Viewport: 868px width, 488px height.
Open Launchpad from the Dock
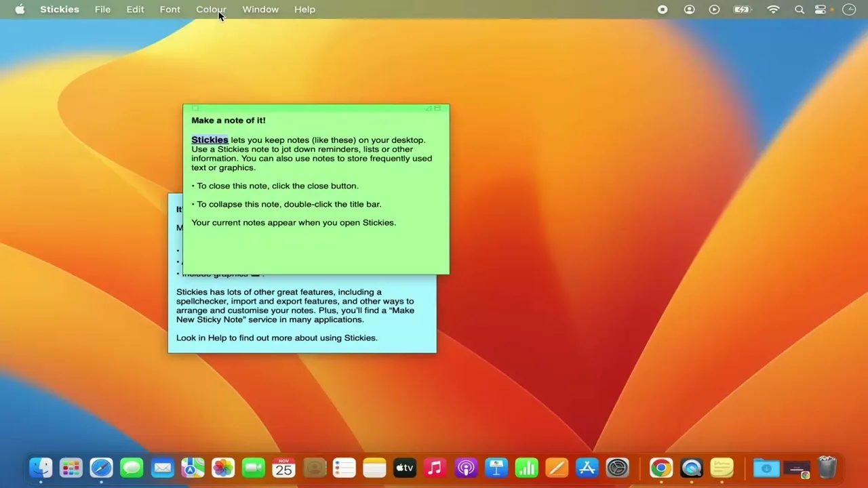coord(71,468)
